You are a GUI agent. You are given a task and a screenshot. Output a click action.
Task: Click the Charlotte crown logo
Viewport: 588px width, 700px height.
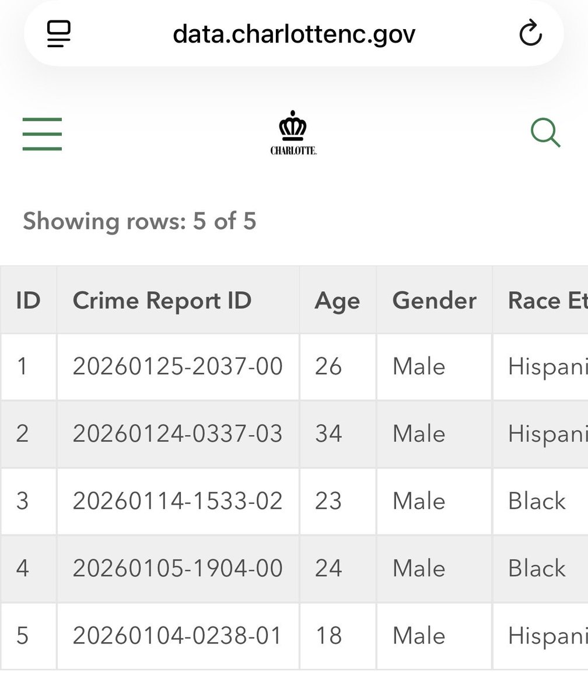pyautogui.click(x=293, y=134)
